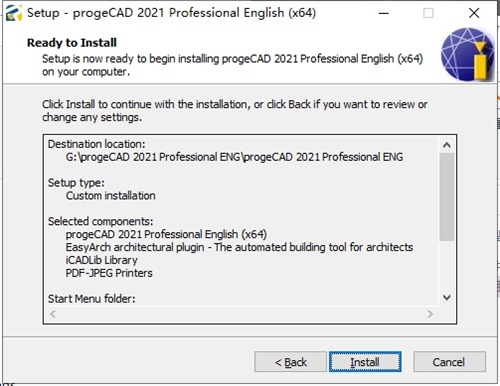Click the 'Setup type:' label
Image resolution: width=500 pixels, height=386 pixels.
coord(76,183)
